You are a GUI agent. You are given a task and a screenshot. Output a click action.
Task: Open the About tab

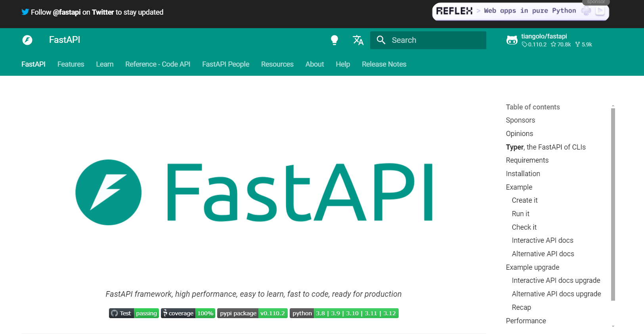[315, 64]
